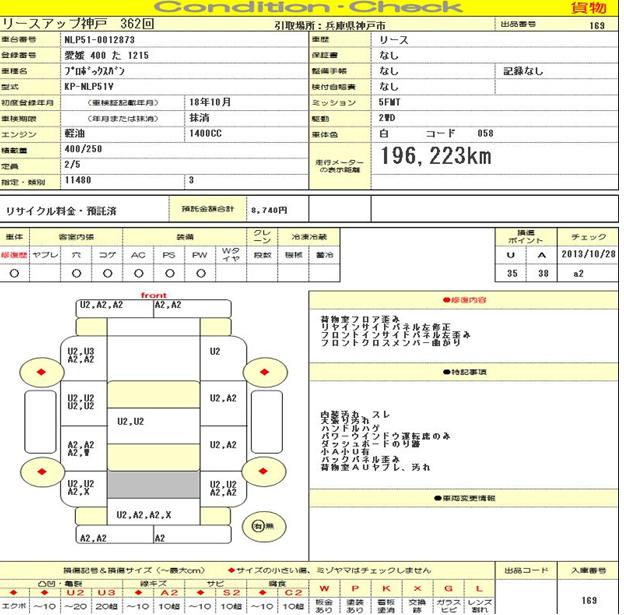Select the rear-left wheel red diamond marker

coord(42,466)
